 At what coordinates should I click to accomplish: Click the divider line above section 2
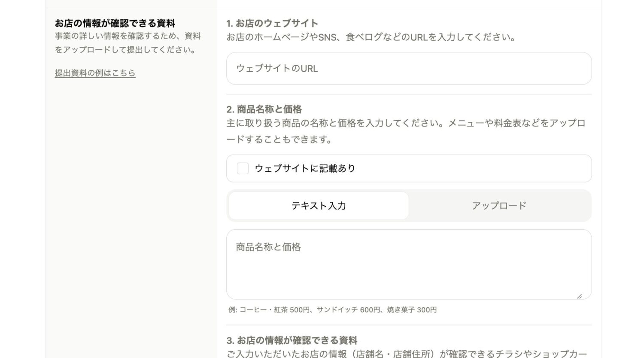pyautogui.click(x=408, y=94)
